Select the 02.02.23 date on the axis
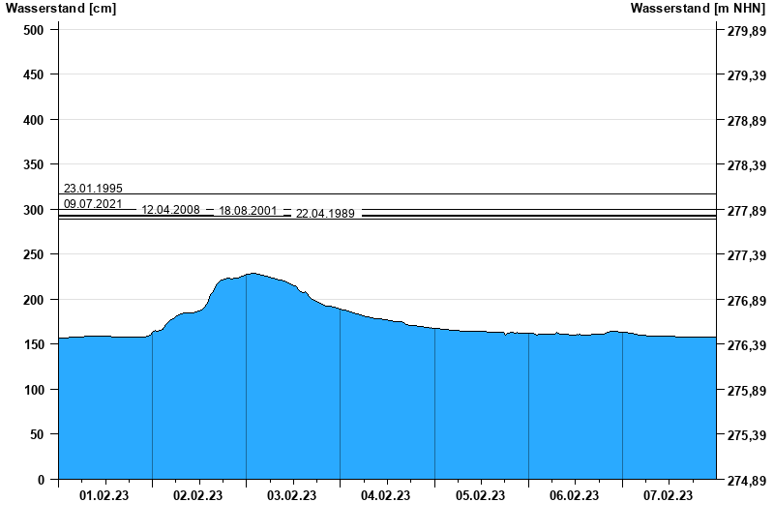 click(x=198, y=496)
